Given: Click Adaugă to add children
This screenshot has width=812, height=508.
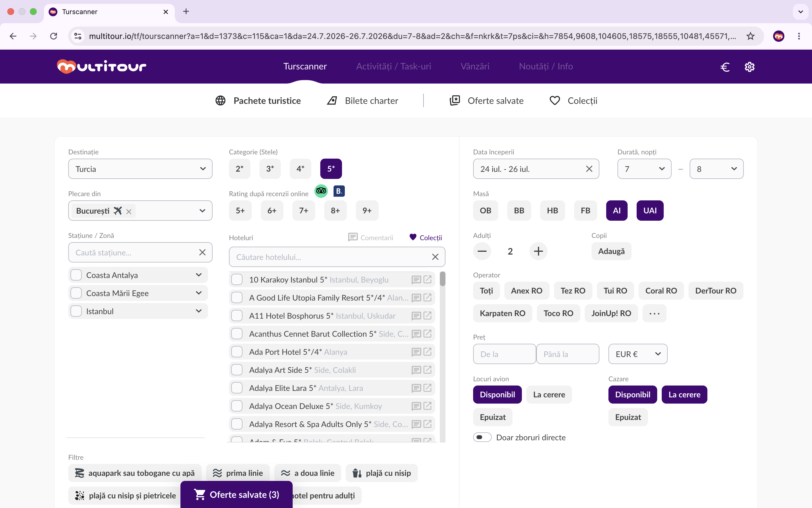Looking at the screenshot, I should coord(611,251).
